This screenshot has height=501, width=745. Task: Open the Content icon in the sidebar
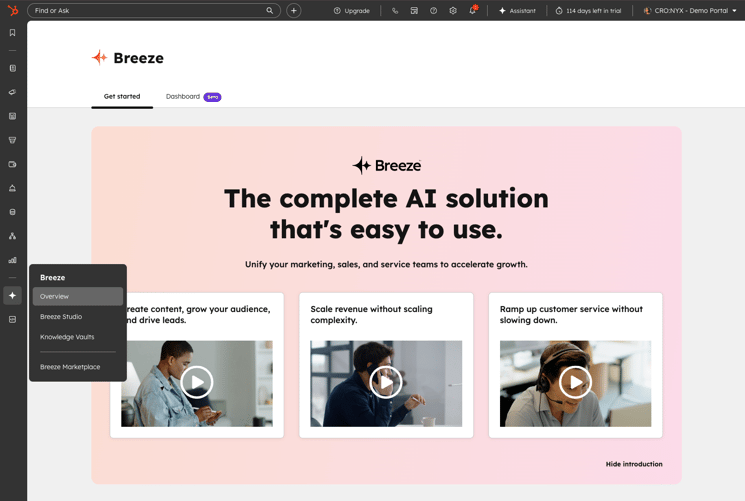click(12, 116)
